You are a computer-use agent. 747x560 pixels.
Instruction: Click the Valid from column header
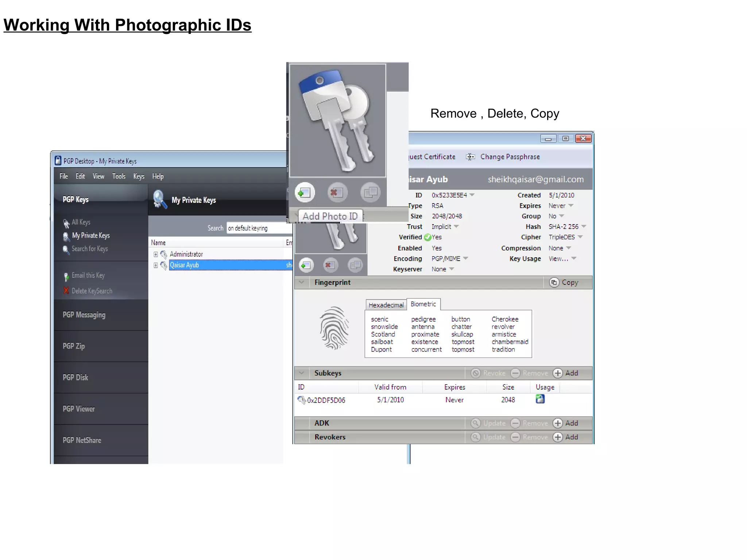point(390,387)
